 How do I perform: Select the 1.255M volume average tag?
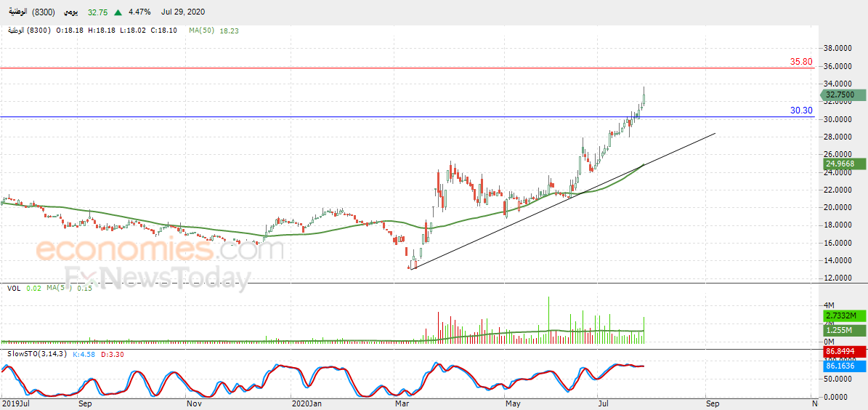(845, 331)
